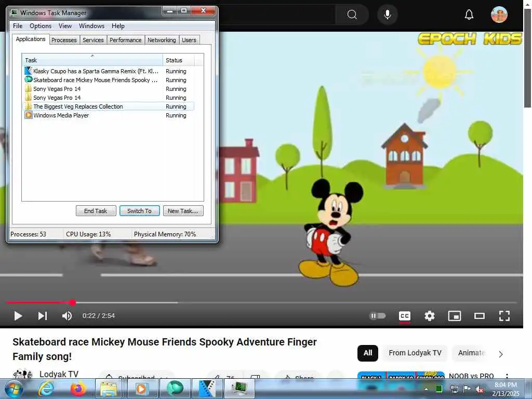Switch to the Vegas Pro taskbar icon

(x=207, y=389)
